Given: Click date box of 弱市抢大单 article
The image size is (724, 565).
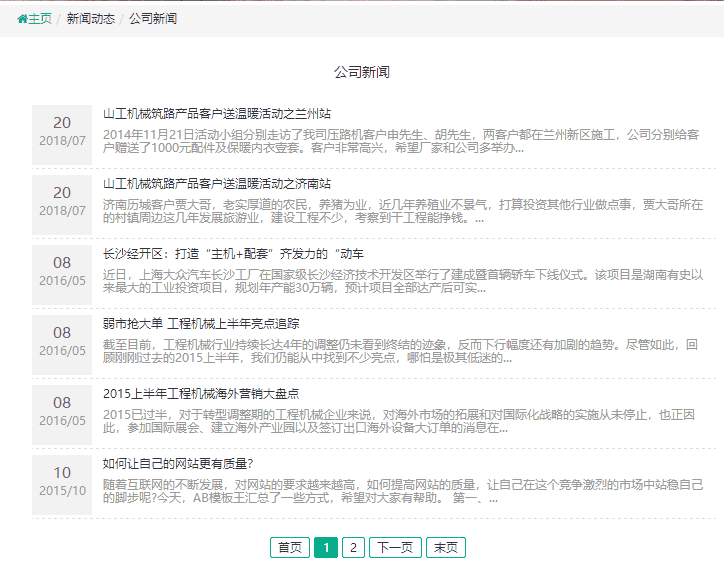Looking at the screenshot, I should click(x=62, y=345).
